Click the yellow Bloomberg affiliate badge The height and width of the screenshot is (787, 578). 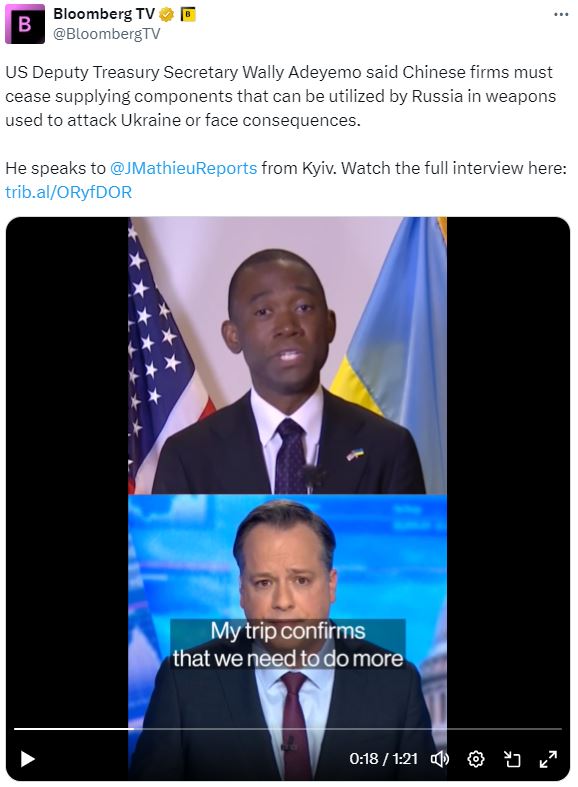[188, 15]
